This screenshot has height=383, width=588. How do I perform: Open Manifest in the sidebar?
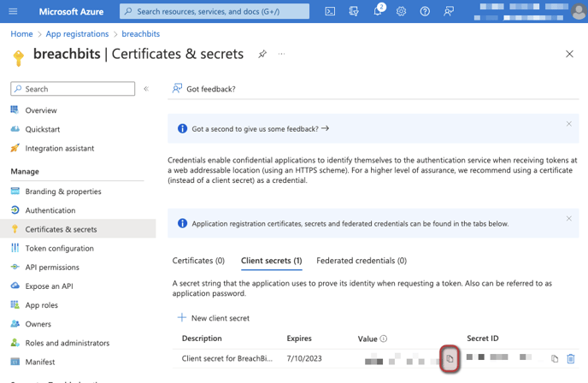pos(40,362)
